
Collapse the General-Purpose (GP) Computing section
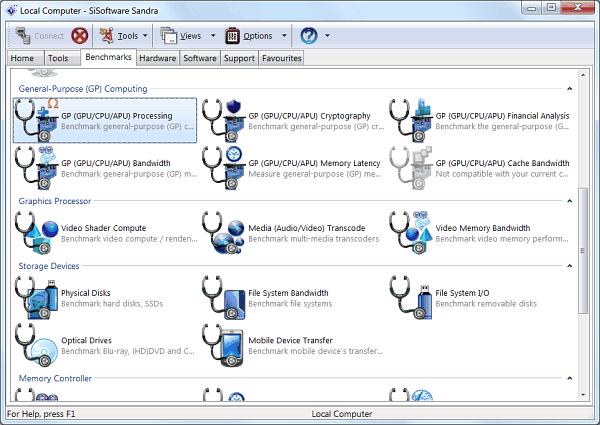(569, 89)
